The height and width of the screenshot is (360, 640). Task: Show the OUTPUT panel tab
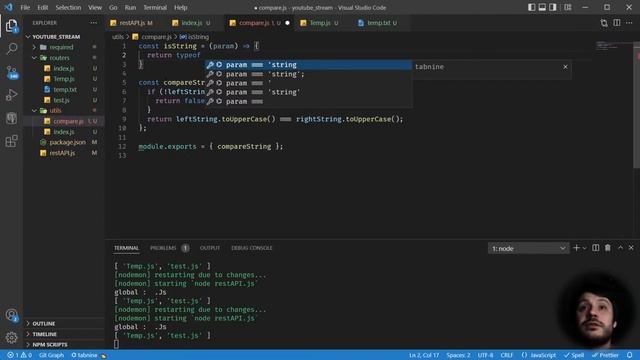pos(210,248)
